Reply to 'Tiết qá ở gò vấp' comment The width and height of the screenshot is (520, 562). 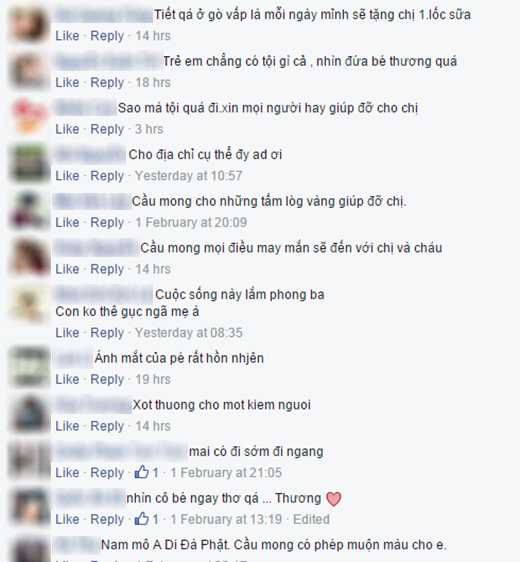point(107,35)
